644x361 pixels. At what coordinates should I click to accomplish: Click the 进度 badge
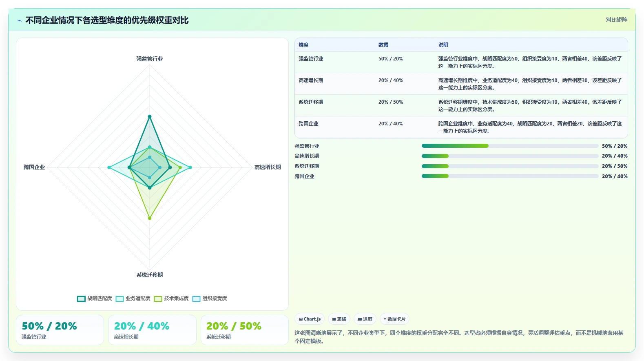click(365, 319)
